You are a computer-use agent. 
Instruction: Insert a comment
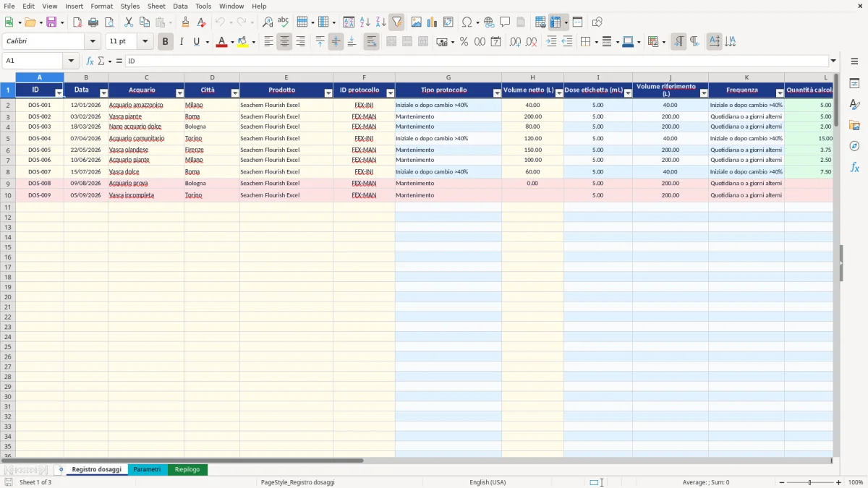505,22
